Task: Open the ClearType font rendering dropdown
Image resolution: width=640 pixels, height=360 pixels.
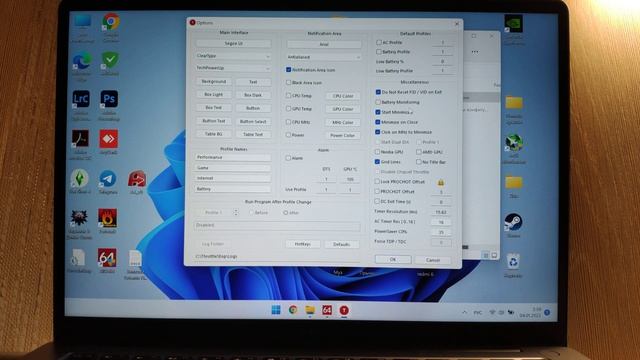Action: click(233, 56)
